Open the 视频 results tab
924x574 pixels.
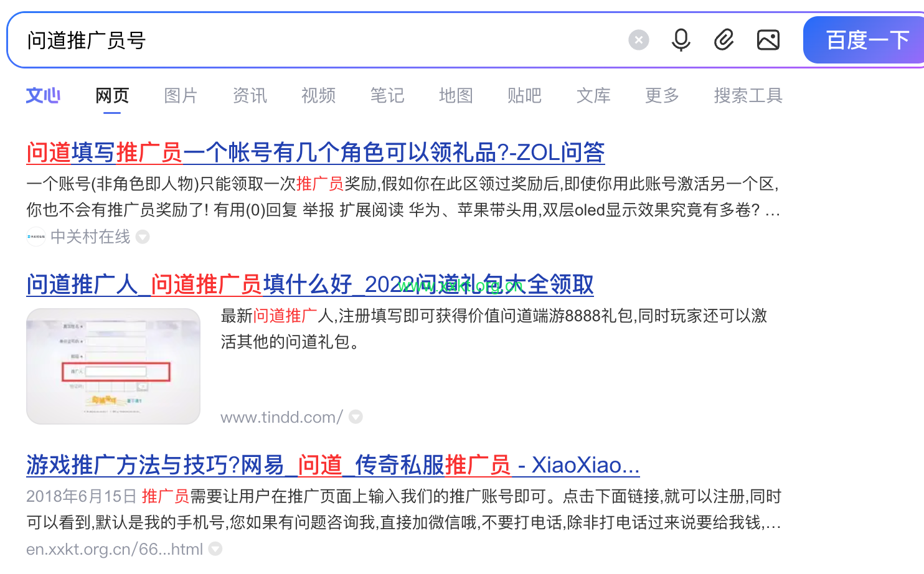coord(318,95)
